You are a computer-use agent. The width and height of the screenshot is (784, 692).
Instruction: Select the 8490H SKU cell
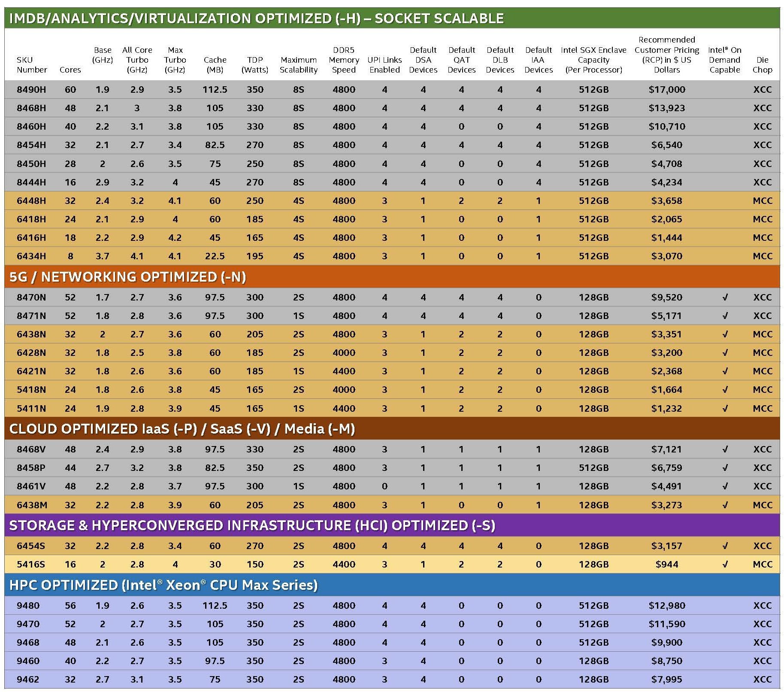pyautogui.click(x=31, y=90)
